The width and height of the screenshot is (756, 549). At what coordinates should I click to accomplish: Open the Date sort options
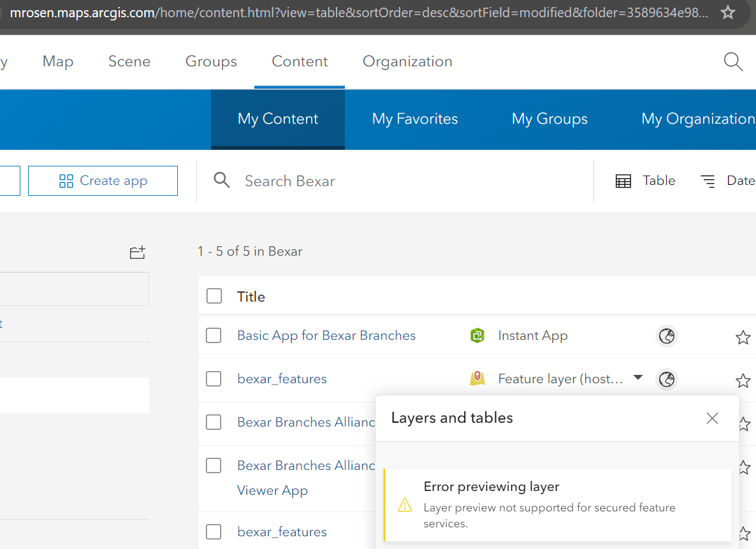tap(727, 181)
